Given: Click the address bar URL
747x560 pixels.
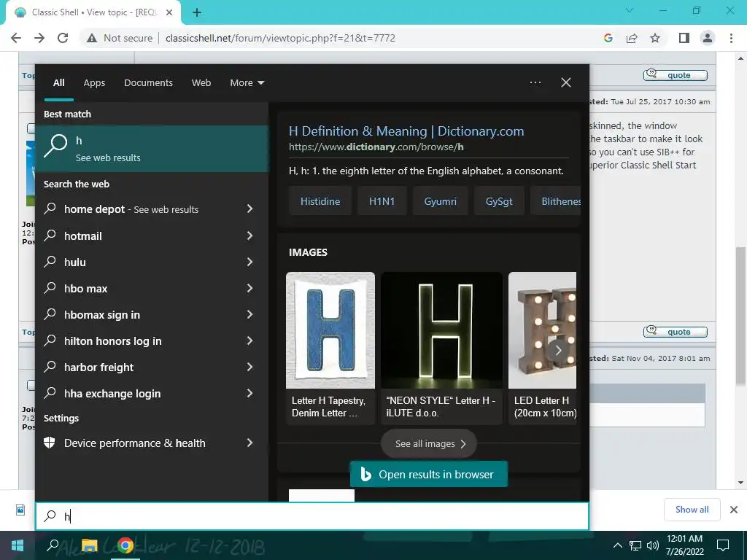Looking at the screenshot, I should (280, 38).
